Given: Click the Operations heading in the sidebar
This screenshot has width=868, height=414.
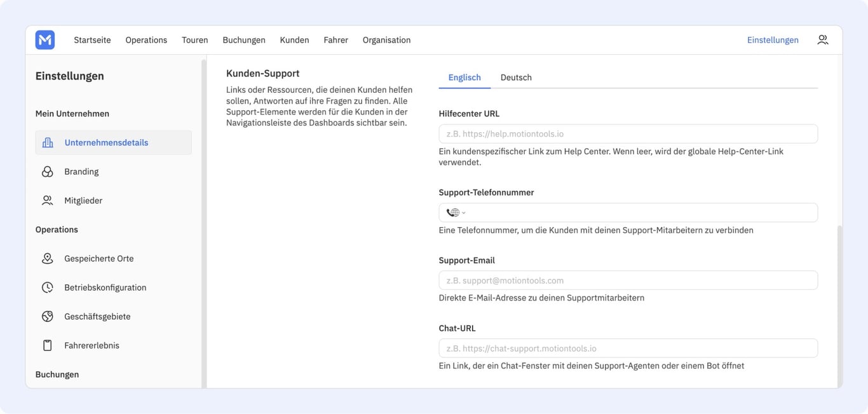Looking at the screenshot, I should [x=57, y=230].
